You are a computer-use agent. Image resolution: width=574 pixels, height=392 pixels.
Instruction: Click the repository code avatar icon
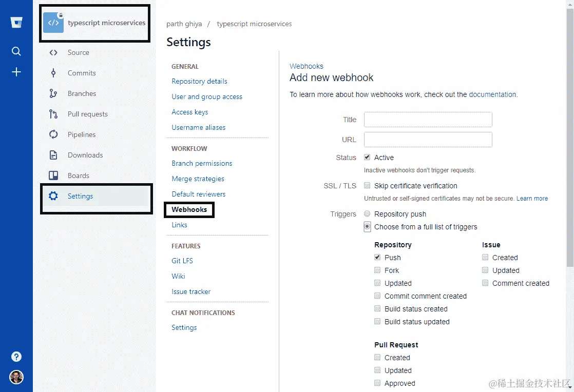tap(53, 23)
